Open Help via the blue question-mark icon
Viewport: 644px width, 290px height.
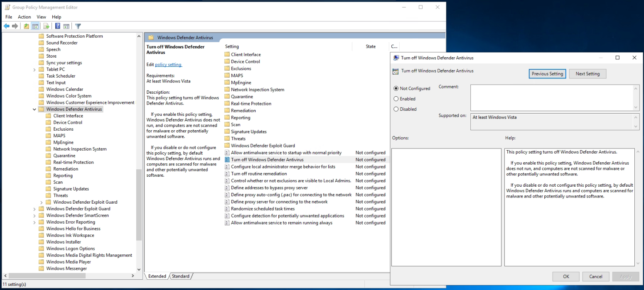point(58,26)
